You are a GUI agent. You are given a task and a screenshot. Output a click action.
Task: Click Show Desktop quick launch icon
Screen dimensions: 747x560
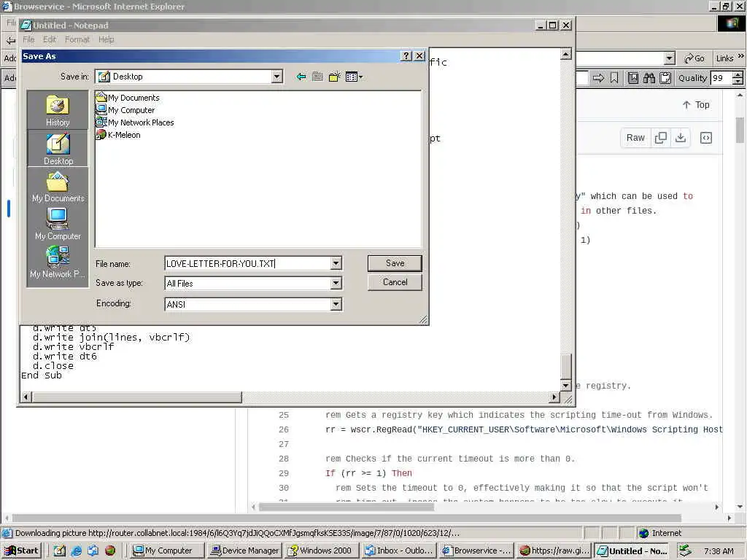[60, 551]
